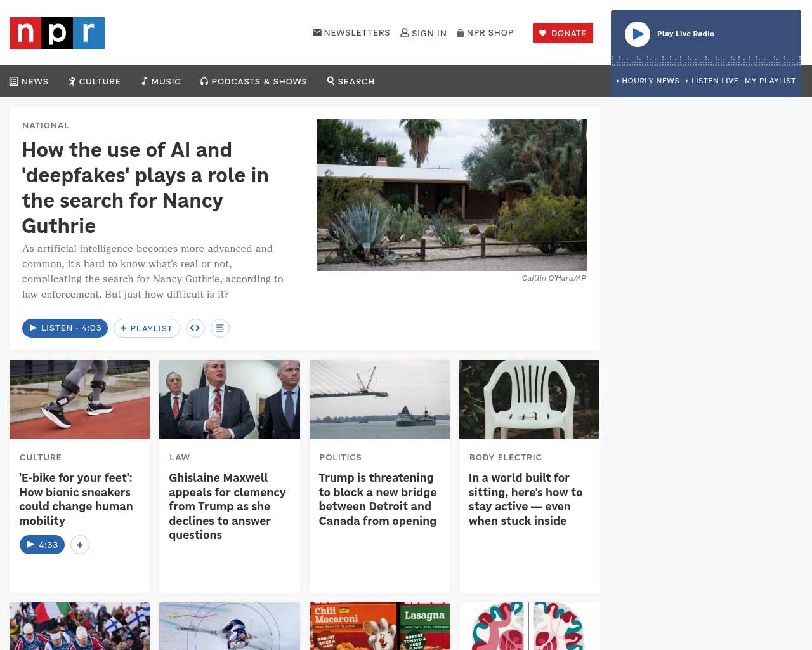
Task: Open the white plastic chair thumbnail
Action: click(529, 399)
